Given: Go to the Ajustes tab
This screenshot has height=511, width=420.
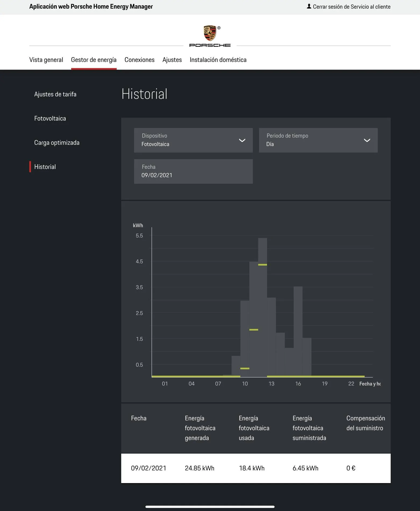Looking at the screenshot, I should click(x=172, y=60).
